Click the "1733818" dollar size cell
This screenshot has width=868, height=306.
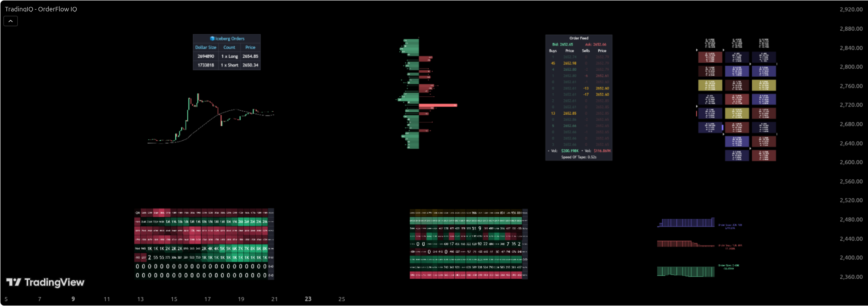tap(206, 65)
